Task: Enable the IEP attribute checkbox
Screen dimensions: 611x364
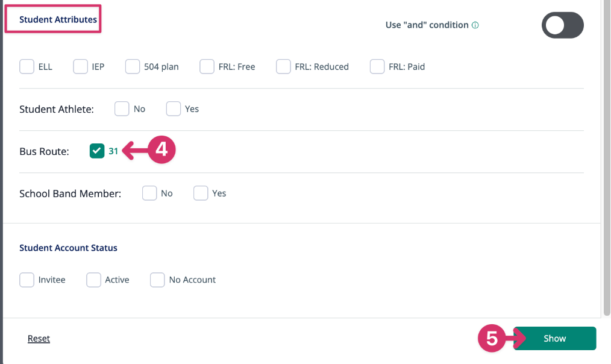Action: [81, 66]
